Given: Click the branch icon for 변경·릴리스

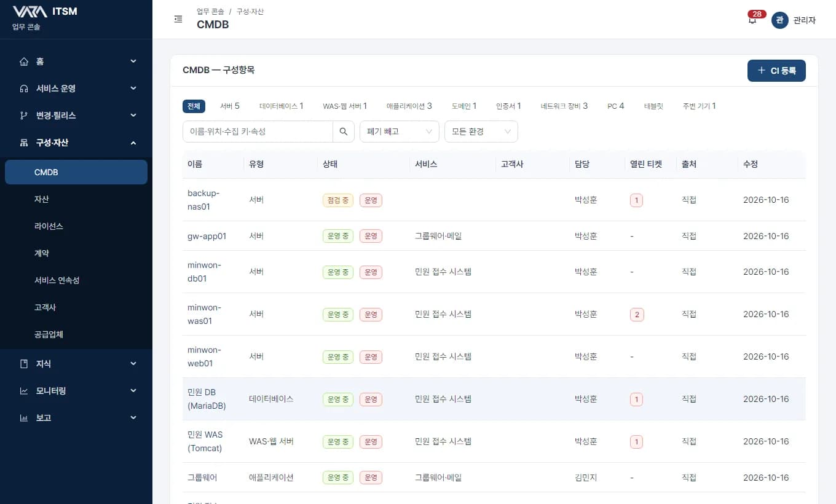Looking at the screenshot, I should click(x=24, y=116).
